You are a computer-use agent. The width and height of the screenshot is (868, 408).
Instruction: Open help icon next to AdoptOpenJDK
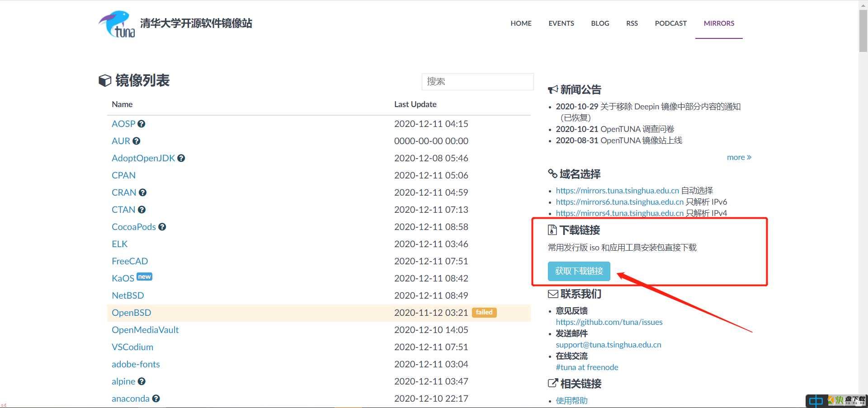pyautogui.click(x=181, y=158)
